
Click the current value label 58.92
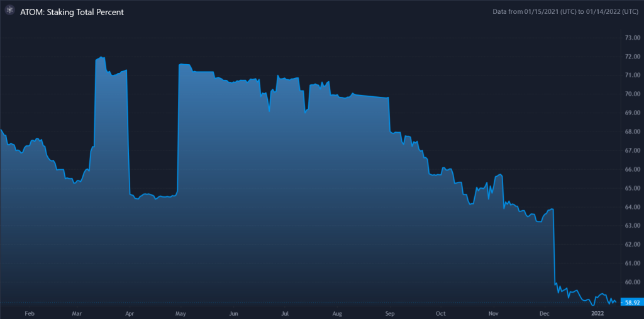[x=631, y=303]
